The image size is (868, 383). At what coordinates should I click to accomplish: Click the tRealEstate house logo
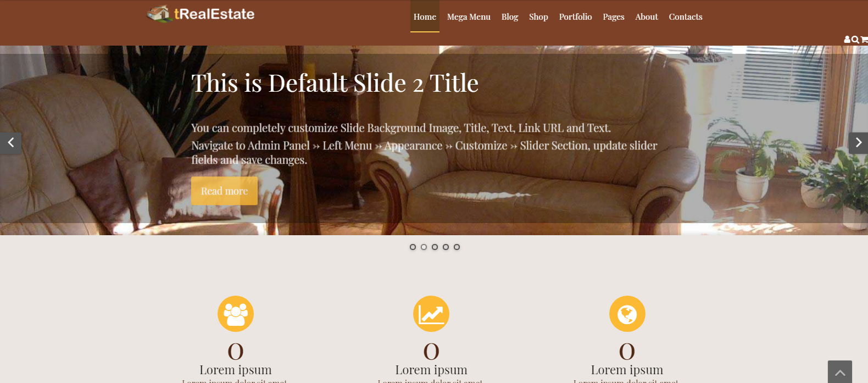[201, 14]
